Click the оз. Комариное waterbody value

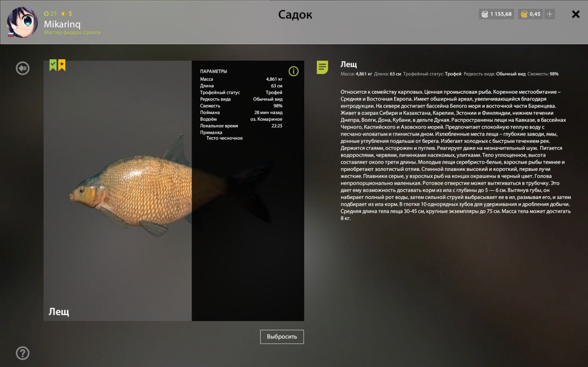tap(266, 119)
